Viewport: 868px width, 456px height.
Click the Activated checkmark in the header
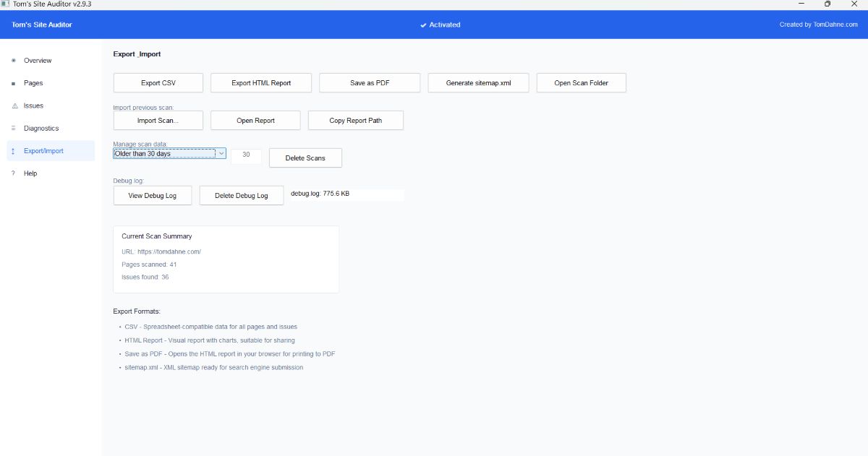[422, 25]
